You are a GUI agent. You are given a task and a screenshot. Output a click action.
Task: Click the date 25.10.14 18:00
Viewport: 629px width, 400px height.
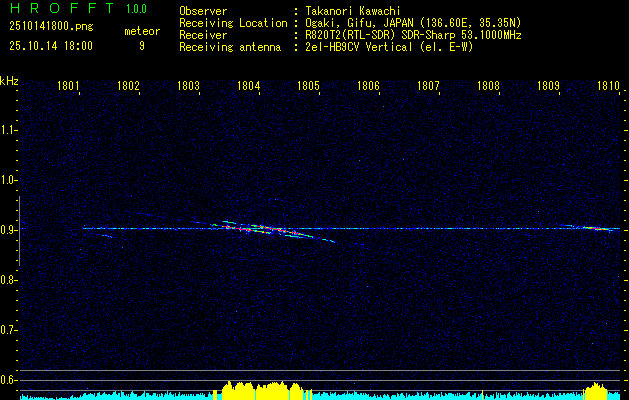tap(51, 46)
